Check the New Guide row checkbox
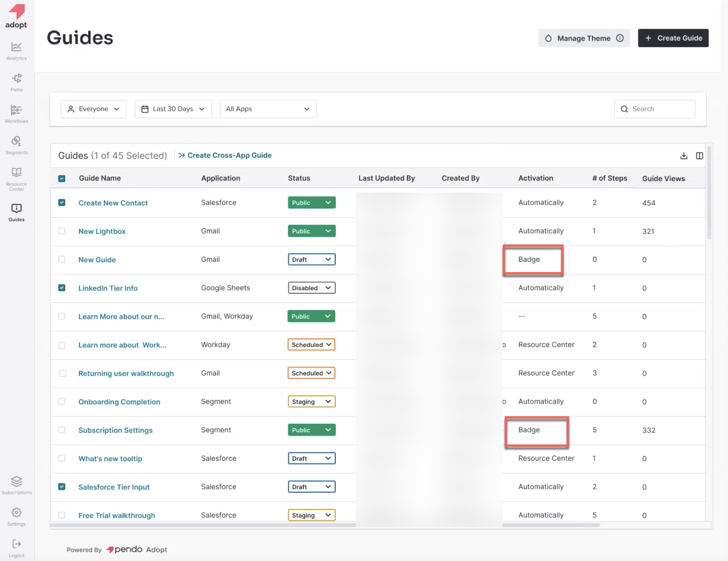 [62, 259]
